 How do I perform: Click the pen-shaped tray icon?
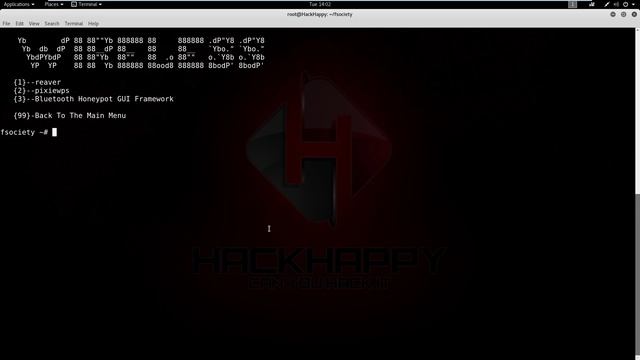(x=607, y=4)
